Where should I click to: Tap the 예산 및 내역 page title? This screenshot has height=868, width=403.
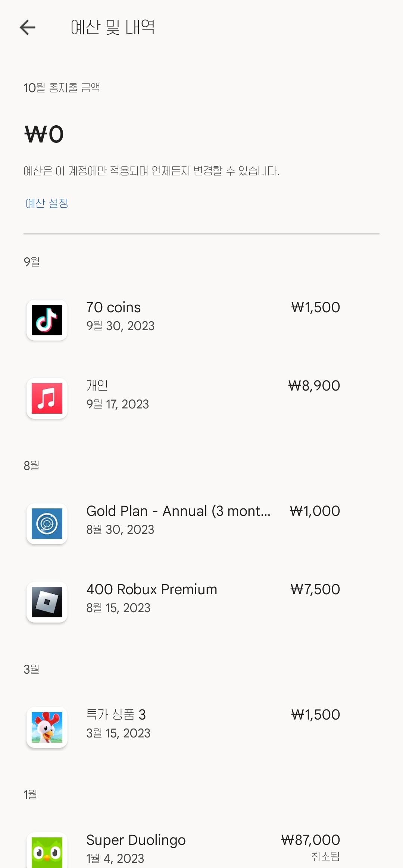[x=113, y=27]
